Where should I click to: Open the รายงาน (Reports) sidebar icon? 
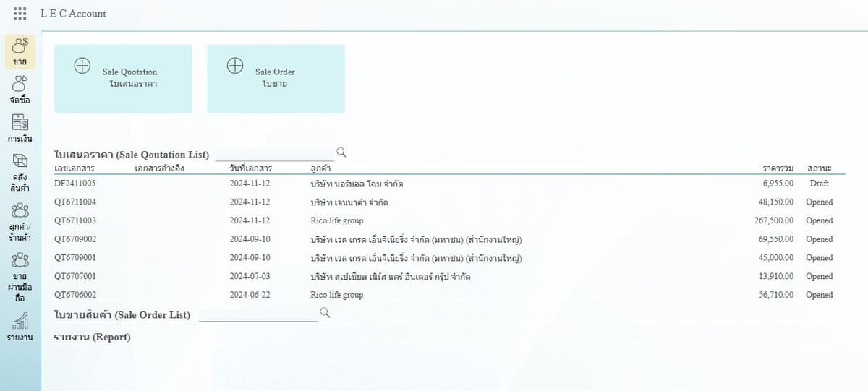click(x=20, y=327)
